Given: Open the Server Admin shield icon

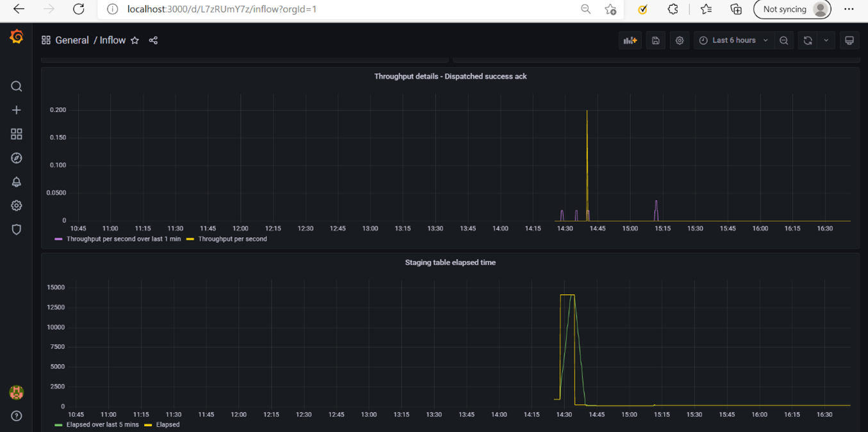Looking at the screenshot, I should (17, 229).
